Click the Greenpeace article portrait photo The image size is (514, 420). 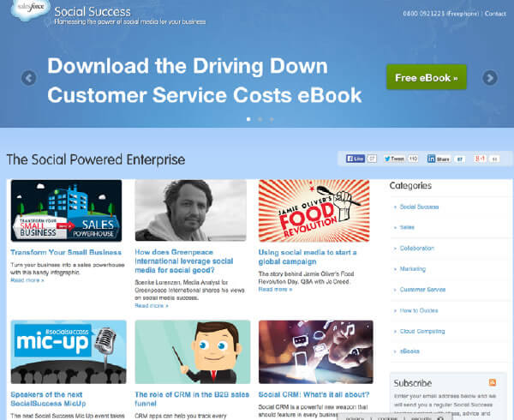click(190, 210)
